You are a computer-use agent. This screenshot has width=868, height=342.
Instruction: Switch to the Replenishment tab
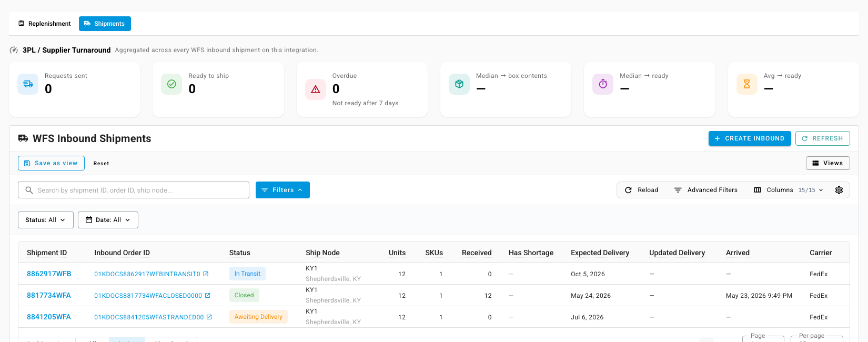coord(45,24)
